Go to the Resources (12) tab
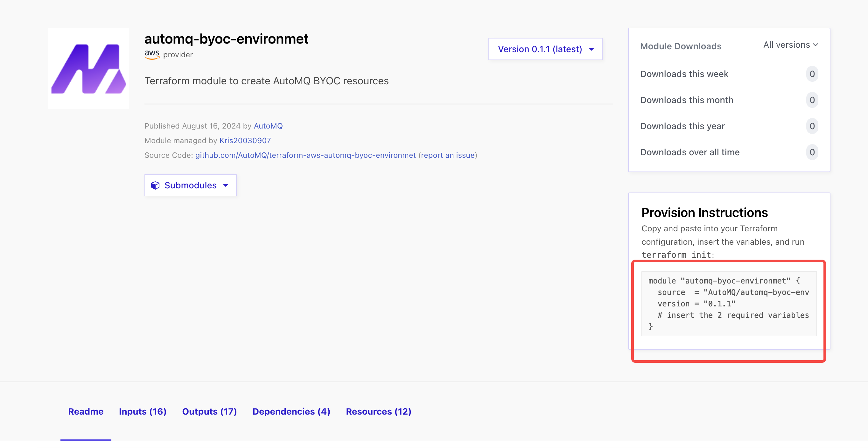Screen dimensions: 868x448 pos(378,411)
